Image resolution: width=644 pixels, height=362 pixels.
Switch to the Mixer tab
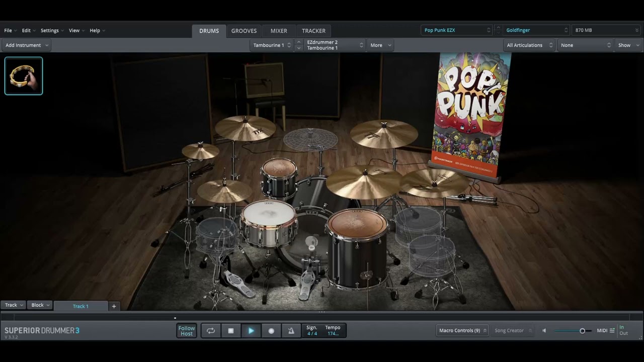279,31
